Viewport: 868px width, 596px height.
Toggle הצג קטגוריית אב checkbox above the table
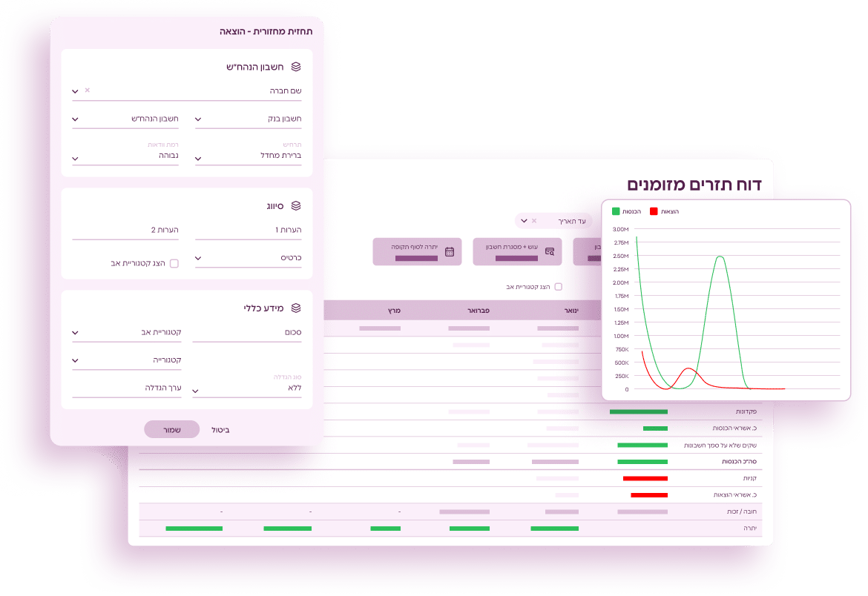559,287
